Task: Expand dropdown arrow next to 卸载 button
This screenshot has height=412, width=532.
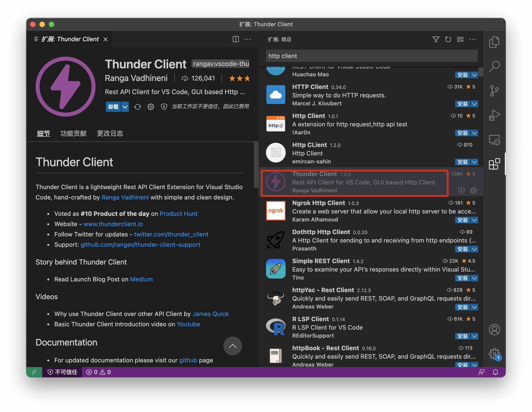Action: tap(125, 107)
